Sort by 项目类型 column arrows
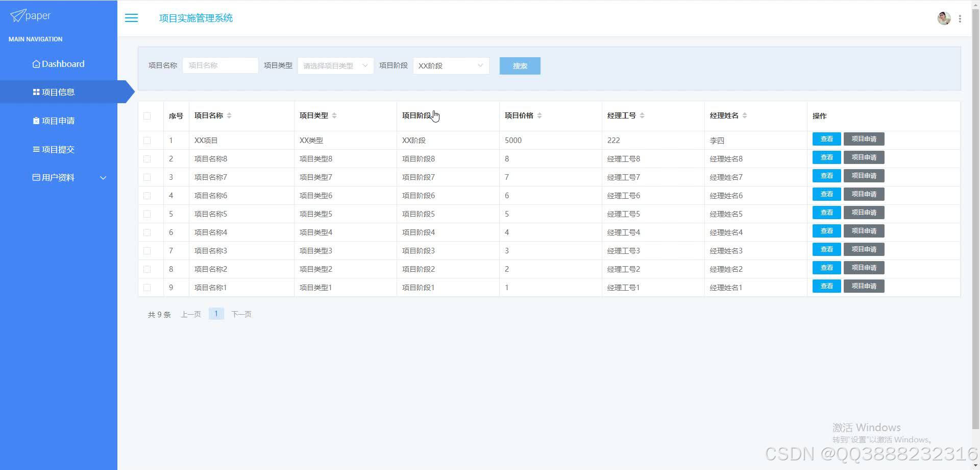The height and width of the screenshot is (470, 980). tap(334, 115)
